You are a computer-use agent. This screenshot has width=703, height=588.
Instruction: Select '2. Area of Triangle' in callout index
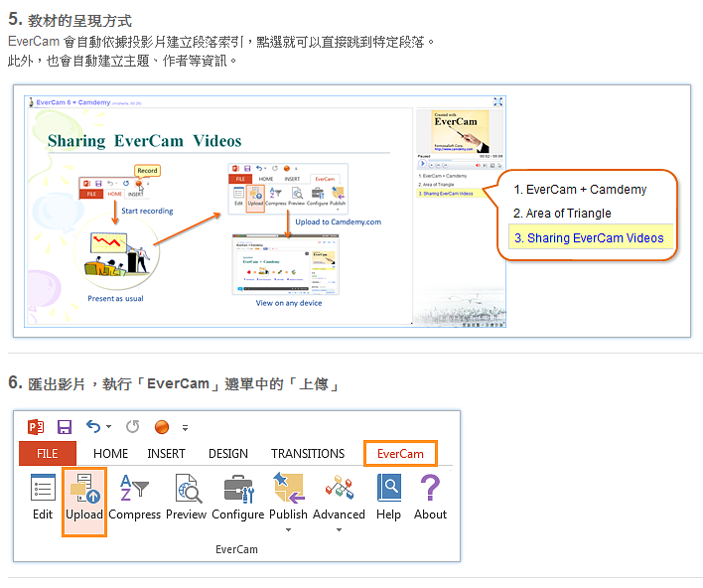point(562,214)
